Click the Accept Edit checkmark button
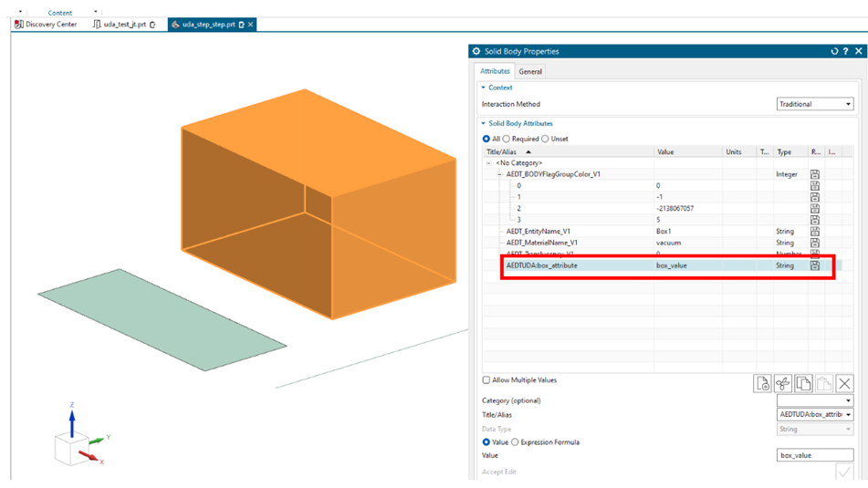This screenshot has height=488, width=868. pyautogui.click(x=844, y=472)
